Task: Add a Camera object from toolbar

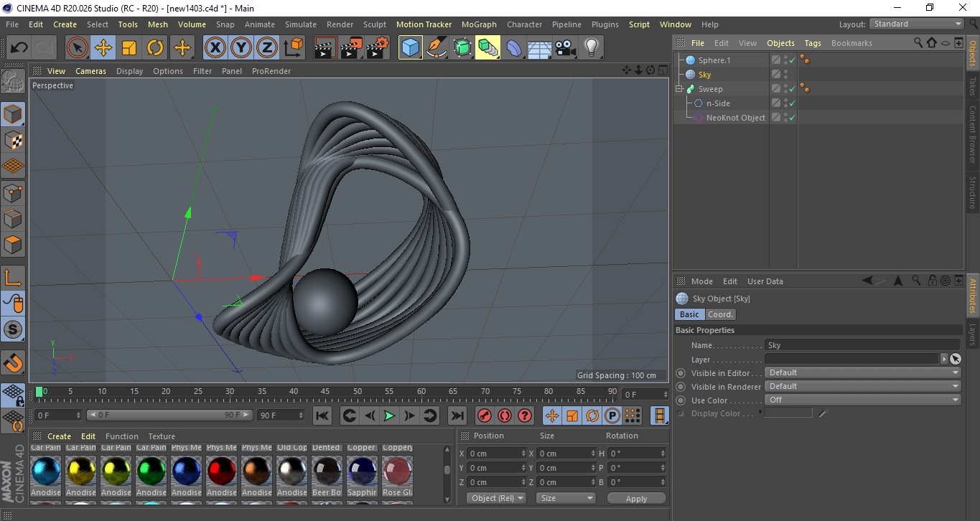Action: click(x=566, y=48)
